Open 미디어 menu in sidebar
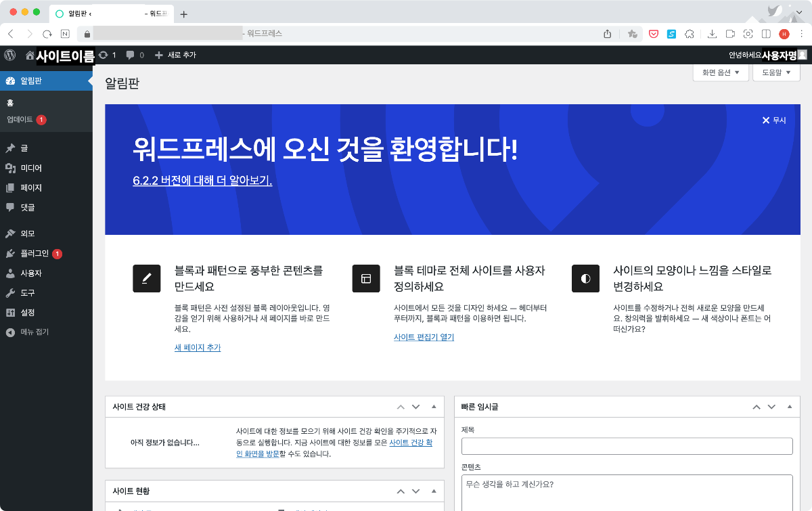 (x=46, y=168)
